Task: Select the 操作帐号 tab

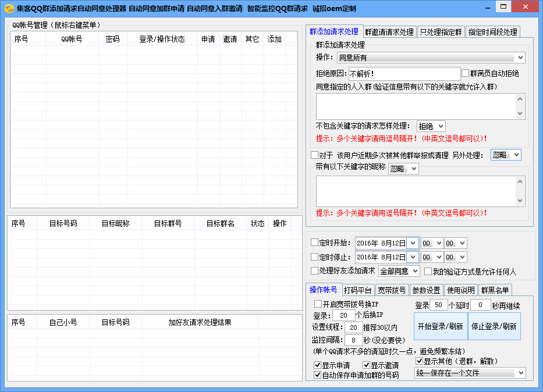Action: (x=324, y=290)
